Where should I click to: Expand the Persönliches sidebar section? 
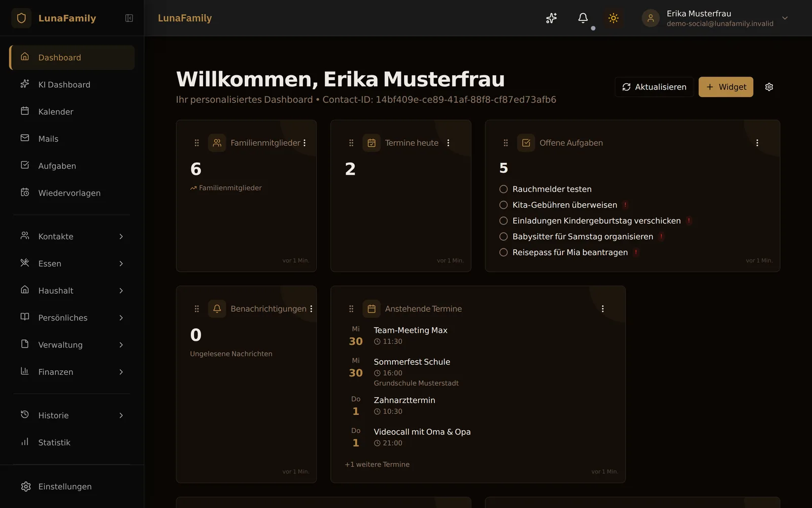point(72,317)
